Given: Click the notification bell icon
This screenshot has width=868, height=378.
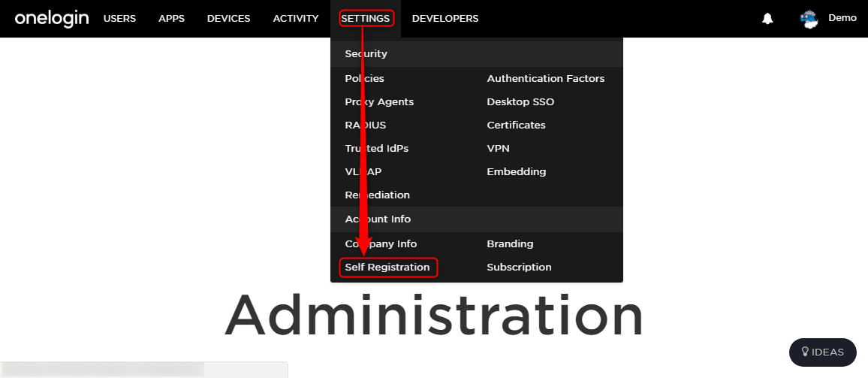Looking at the screenshot, I should (767, 19).
